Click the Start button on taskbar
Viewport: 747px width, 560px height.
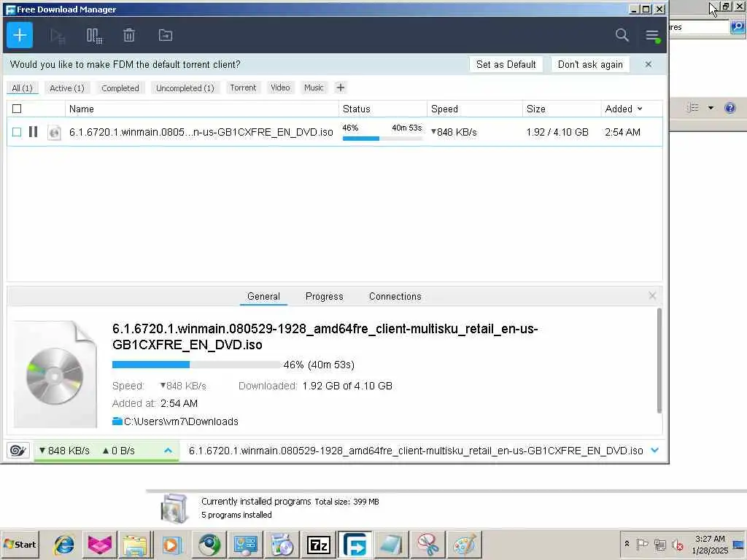coord(20,544)
